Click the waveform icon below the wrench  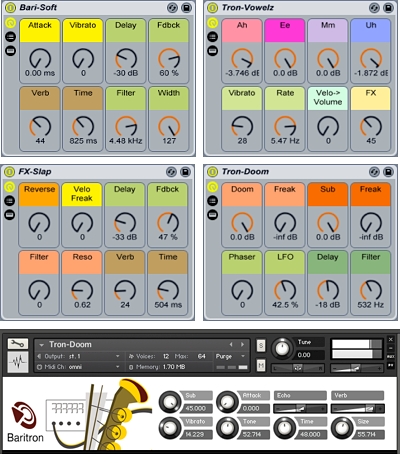point(18,362)
